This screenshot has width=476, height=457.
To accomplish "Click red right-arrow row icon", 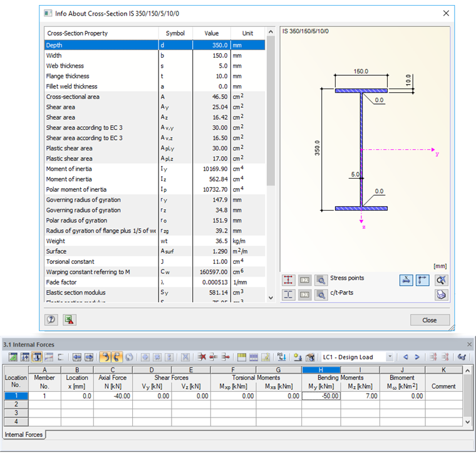I will pos(225,357).
